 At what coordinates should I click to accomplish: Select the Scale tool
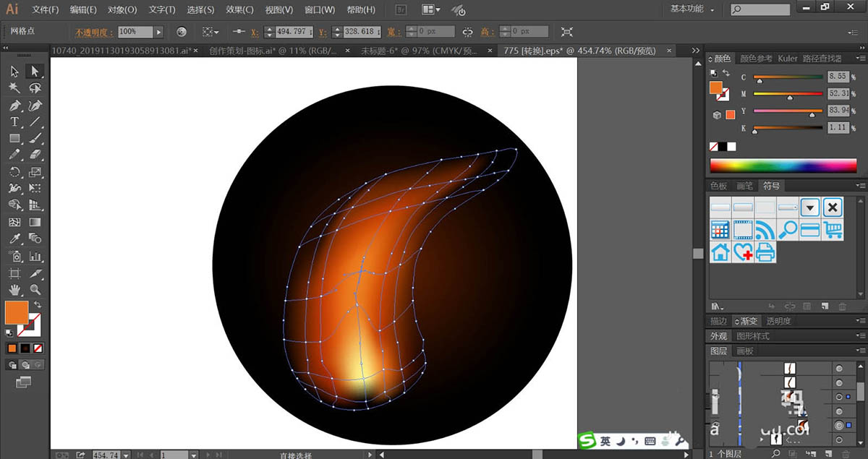[x=35, y=172]
